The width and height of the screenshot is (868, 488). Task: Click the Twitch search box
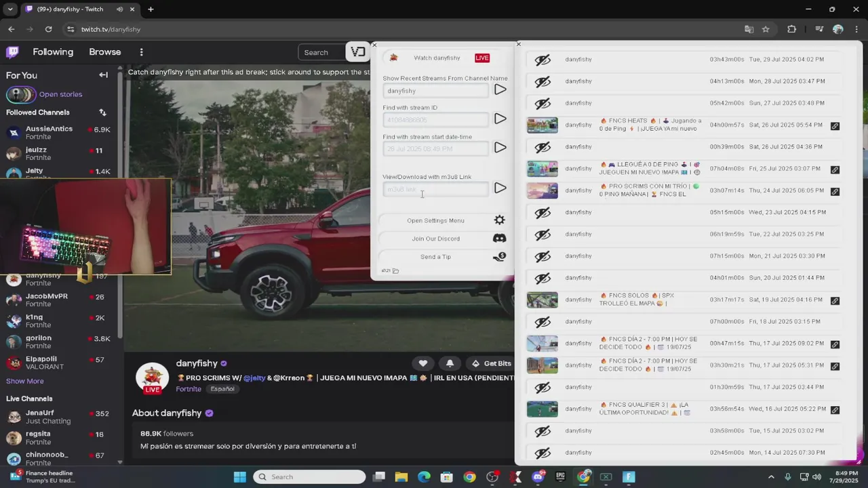tap(323, 52)
